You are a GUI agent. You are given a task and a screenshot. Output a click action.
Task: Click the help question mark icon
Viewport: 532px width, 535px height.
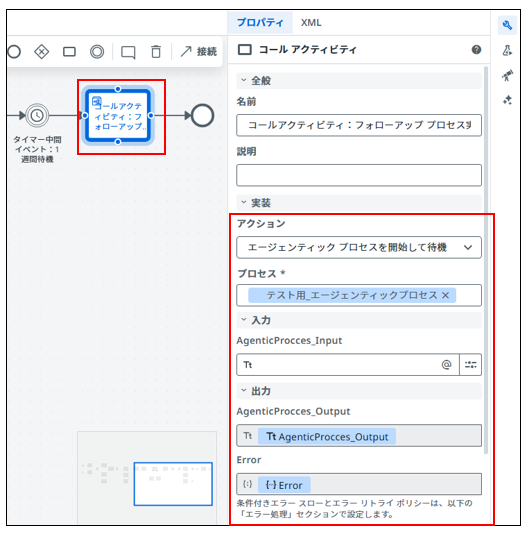tap(476, 50)
